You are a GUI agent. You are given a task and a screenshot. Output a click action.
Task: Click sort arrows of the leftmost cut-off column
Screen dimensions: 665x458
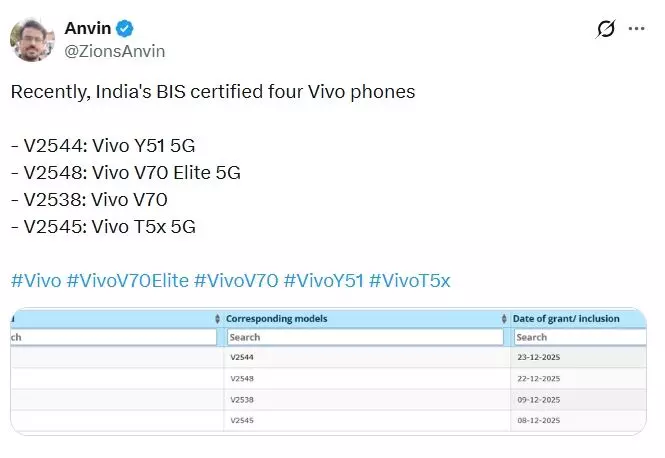217,319
